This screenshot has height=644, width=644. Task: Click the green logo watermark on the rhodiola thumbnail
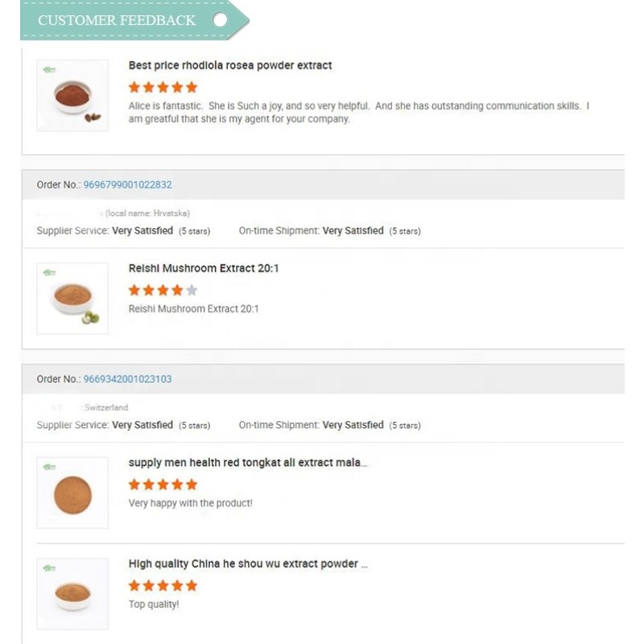49,70
